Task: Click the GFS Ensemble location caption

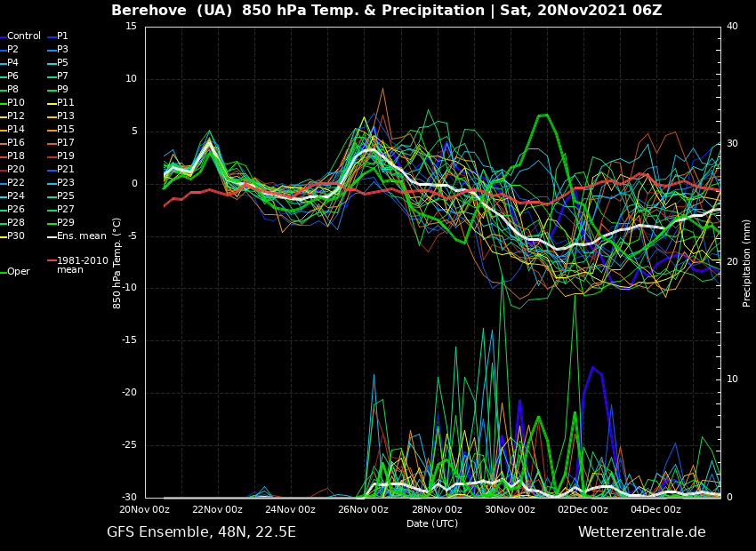Action: click(201, 532)
